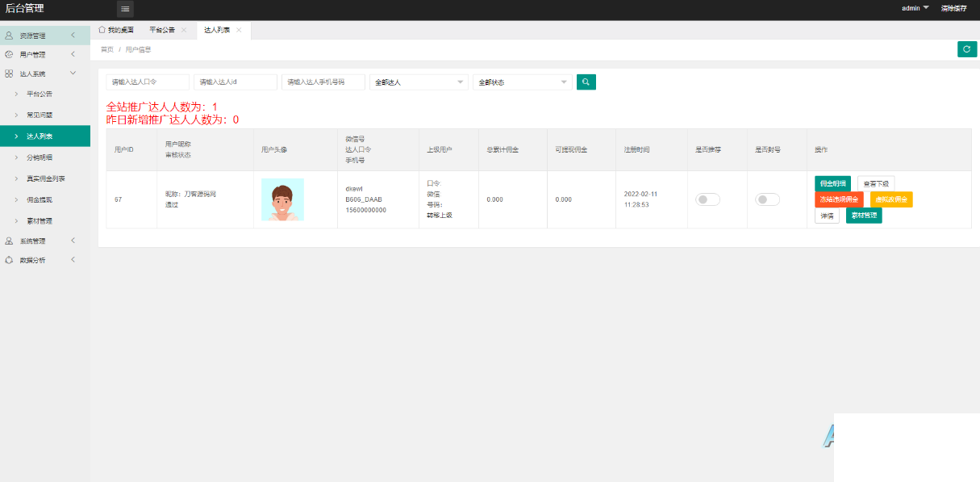
Task: Click the teal 素材管理 button in the row
Action: point(864,216)
